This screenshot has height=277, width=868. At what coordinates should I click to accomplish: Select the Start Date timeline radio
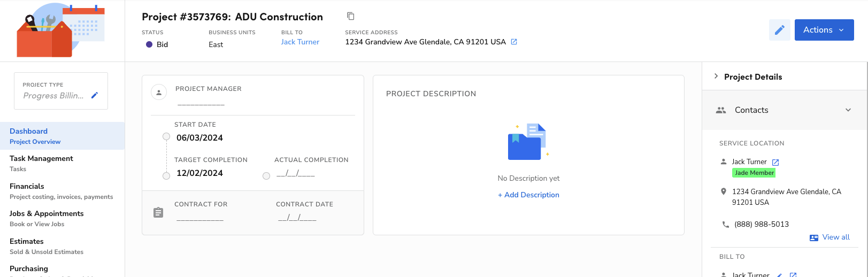[166, 137]
